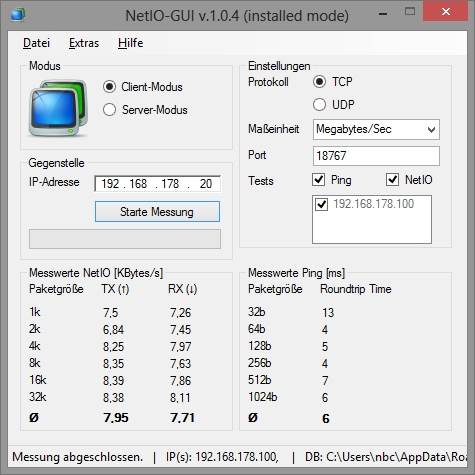475x475 pixels.
Task: Click the two-monitors Modus icon
Action: (58, 108)
